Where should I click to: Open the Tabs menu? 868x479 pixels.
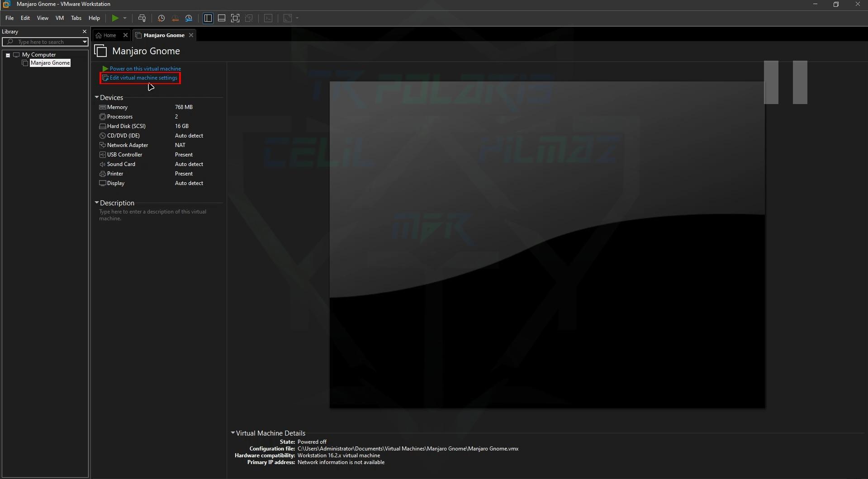point(76,18)
